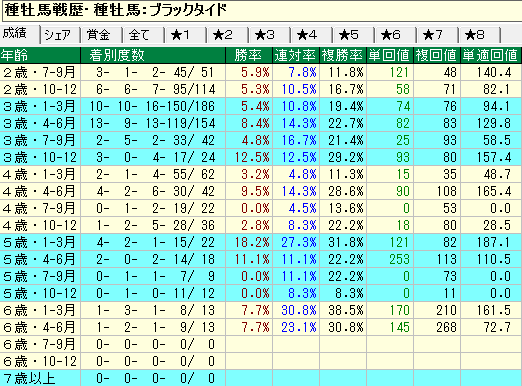The height and width of the screenshot is (386, 522).
Task: Click the 単回値 column header
Action: (x=390, y=55)
